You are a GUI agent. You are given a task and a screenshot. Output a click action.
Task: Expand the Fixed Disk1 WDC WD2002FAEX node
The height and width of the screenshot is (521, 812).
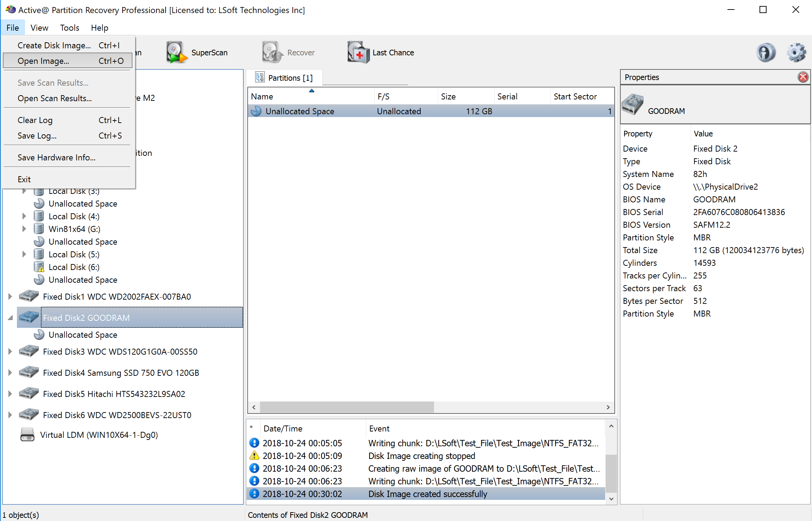pyautogui.click(x=10, y=296)
